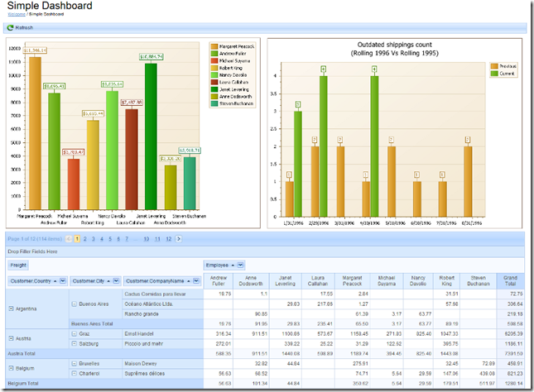The image size is (534, 392).
Task: Collapse the Graz city row
Action: click(x=75, y=334)
